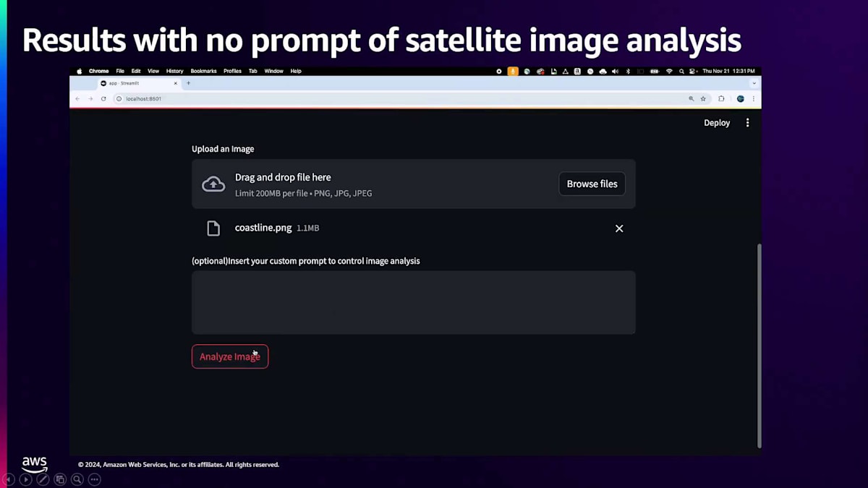This screenshot has width=868, height=488.
Task: Select the slideshow pen tool
Action: pos(43,479)
